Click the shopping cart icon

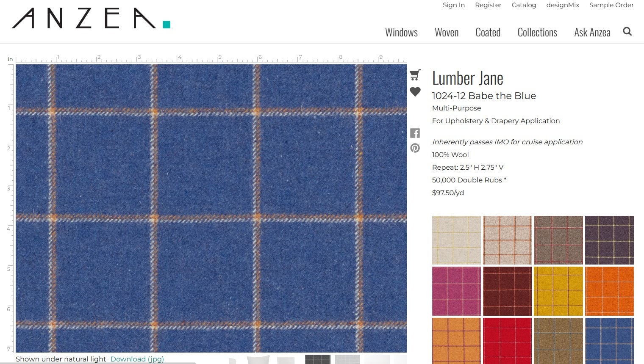(x=415, y=74)
